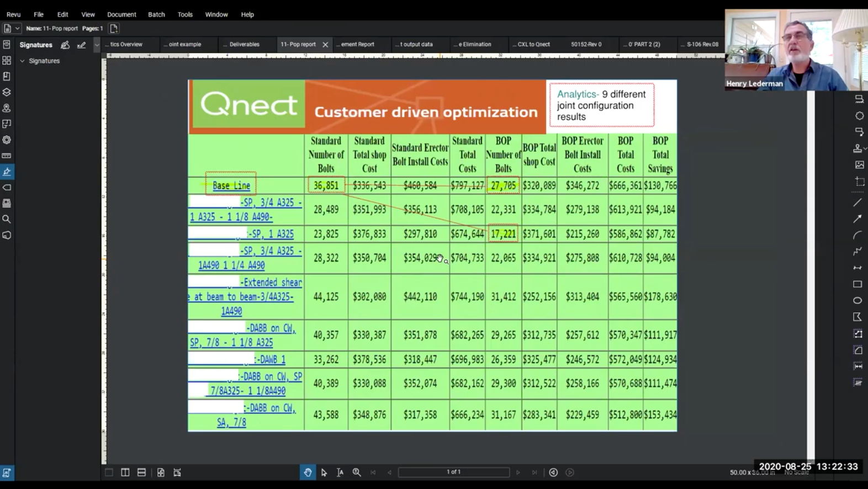Viewport: 868px width, 489px height.
Task: Collapse the Signatures tree node
Action: pyautogui.click(x=22, y=61)
